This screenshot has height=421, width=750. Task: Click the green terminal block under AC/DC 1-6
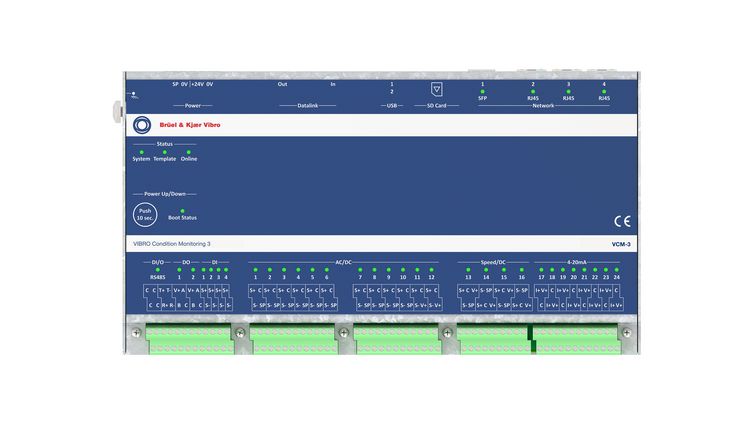[293, 339]
